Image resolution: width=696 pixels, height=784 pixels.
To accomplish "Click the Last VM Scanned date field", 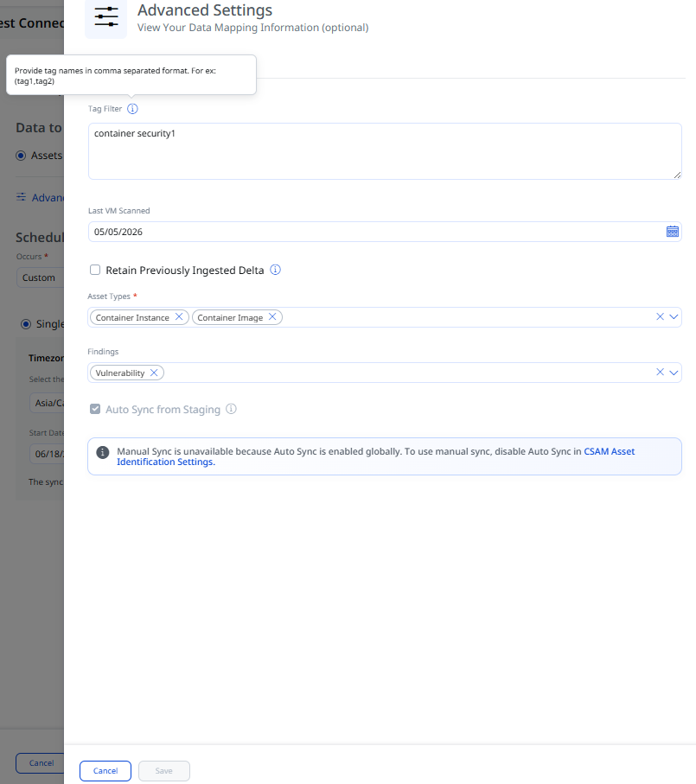I will pos(385,232).
